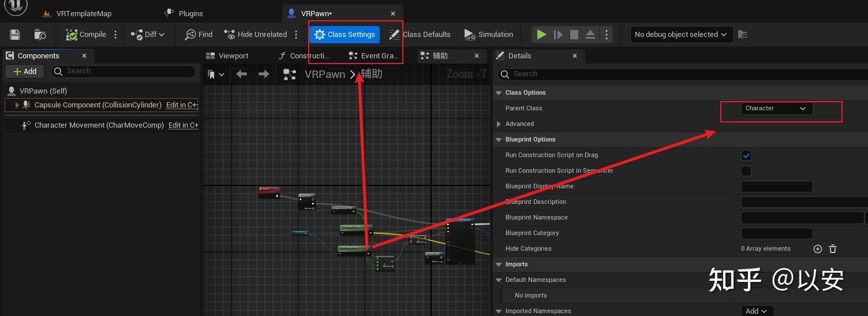Delete all Hide Categories array elements
Viewport: 868px width, 316px height.
coord(833,249)
